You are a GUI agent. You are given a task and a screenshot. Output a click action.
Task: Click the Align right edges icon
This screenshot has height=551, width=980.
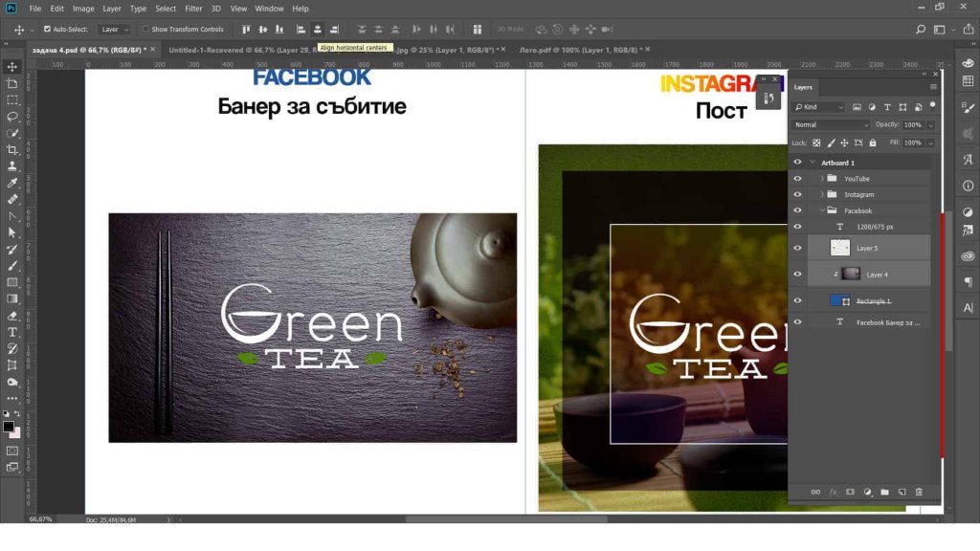[334, 30]
